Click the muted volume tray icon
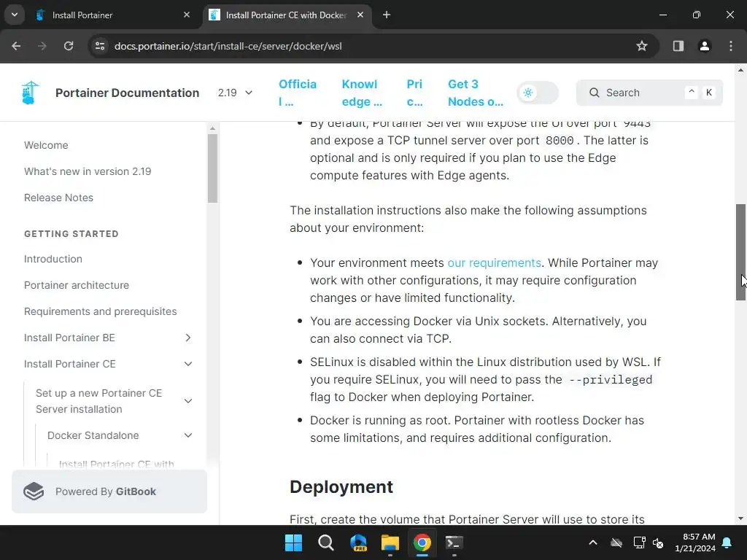This screenshot has width=747, height=560. tap(659, 542)
